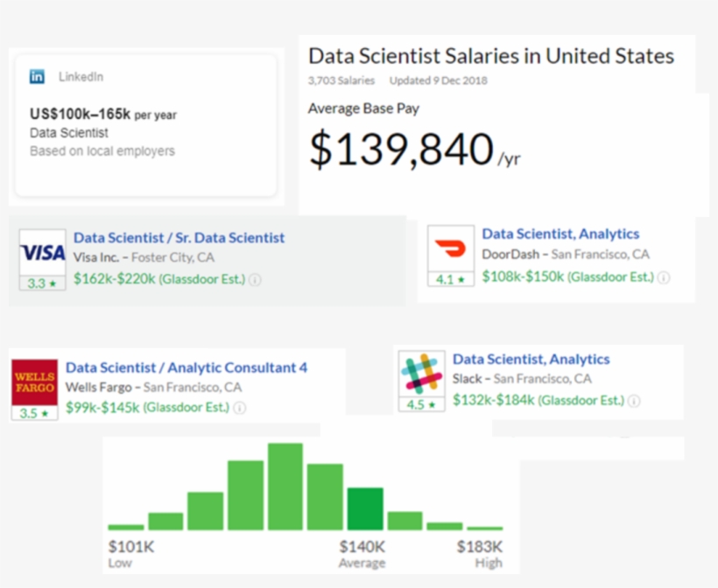This screenshot has width=718, height=588.
Task: Click the info icon beside Wells Fargo's salary
Action: click(239, 407)
